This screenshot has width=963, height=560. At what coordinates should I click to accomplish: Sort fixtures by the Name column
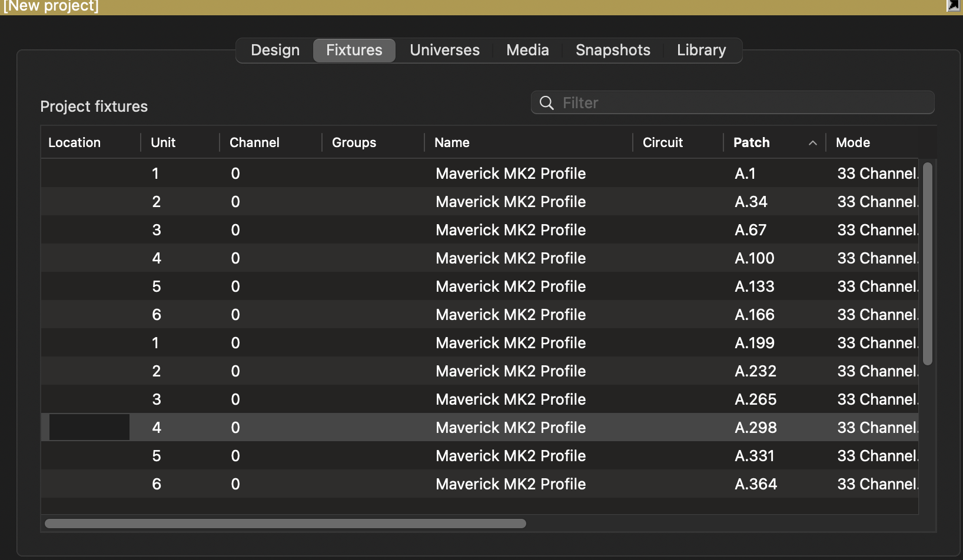pos(452,142)
